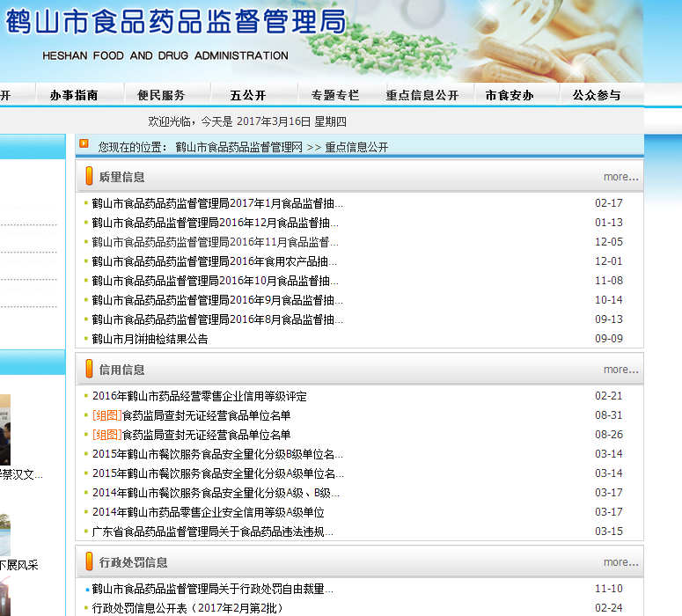This screenshot has width=682, height=616.
Task: Click the orange icon beside 质量信息 heading
Action: tap(89, 177)
